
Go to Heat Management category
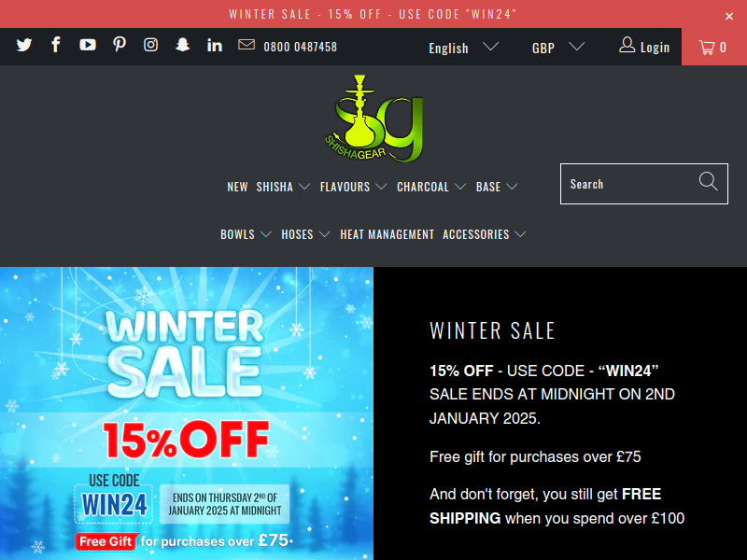tap(387, 234)
